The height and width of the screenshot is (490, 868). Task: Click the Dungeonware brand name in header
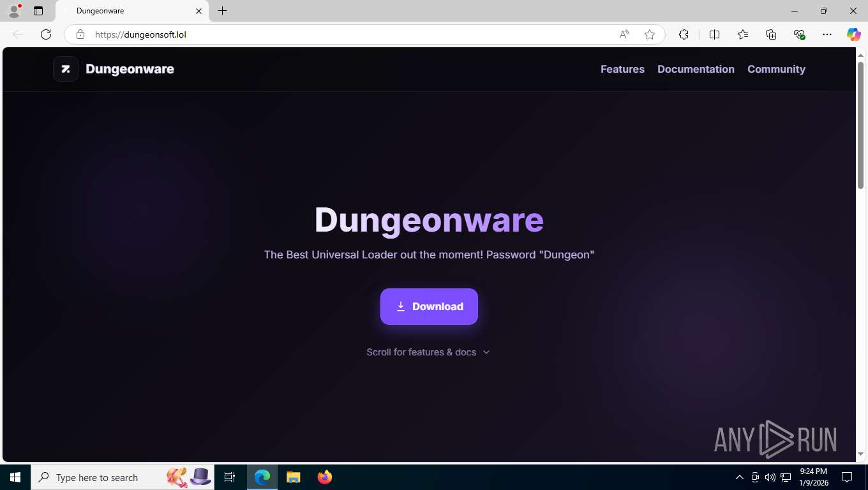click(x=130, y=69)
